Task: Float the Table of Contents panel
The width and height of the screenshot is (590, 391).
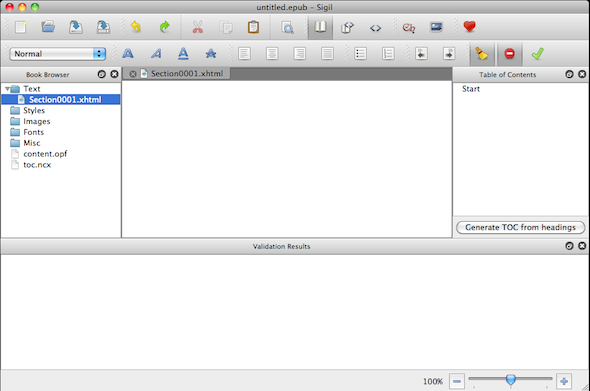Action: [569, 74]
